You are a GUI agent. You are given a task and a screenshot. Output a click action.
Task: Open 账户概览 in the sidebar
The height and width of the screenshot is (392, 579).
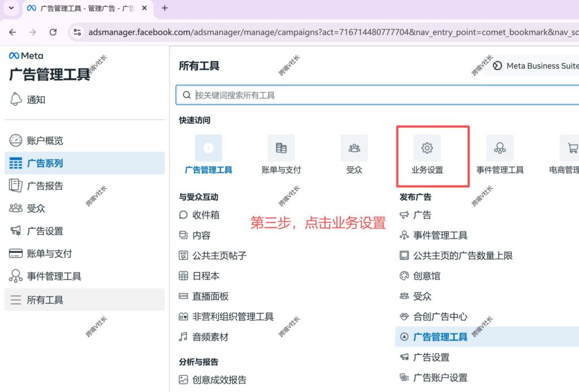tap(85, 140)
